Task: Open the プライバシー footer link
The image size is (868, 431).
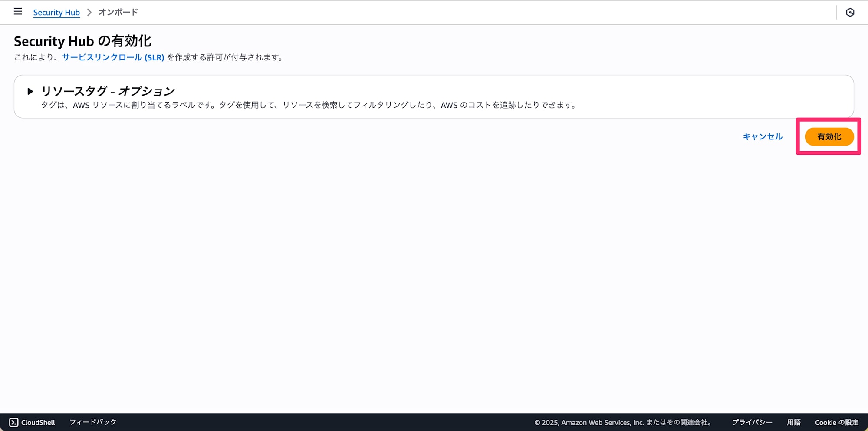Action: click(x=752, y=422)
